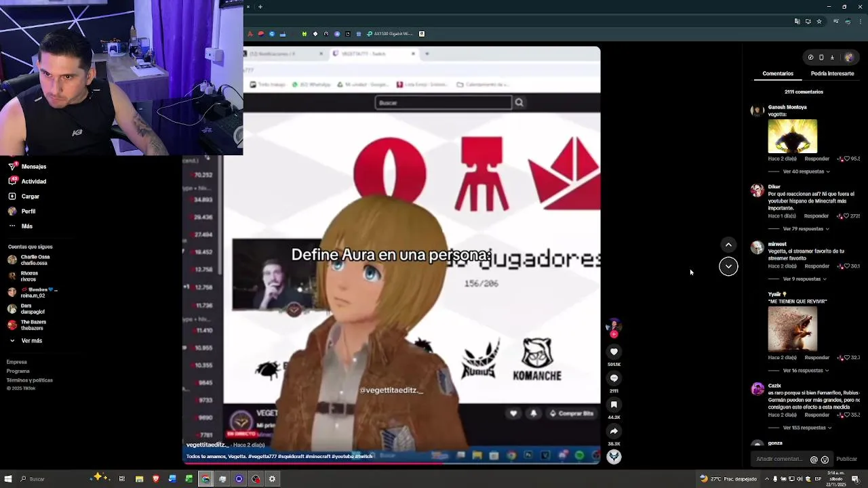
Task: Open Ganesh Montoya's profile avatar
Action: click(757, 111)
